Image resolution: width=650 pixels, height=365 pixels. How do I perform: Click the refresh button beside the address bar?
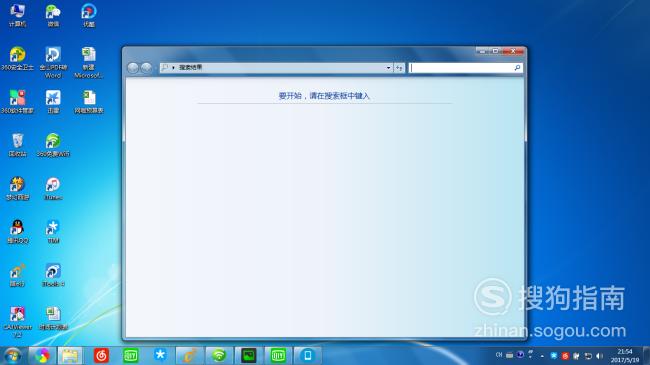point(399,68)
